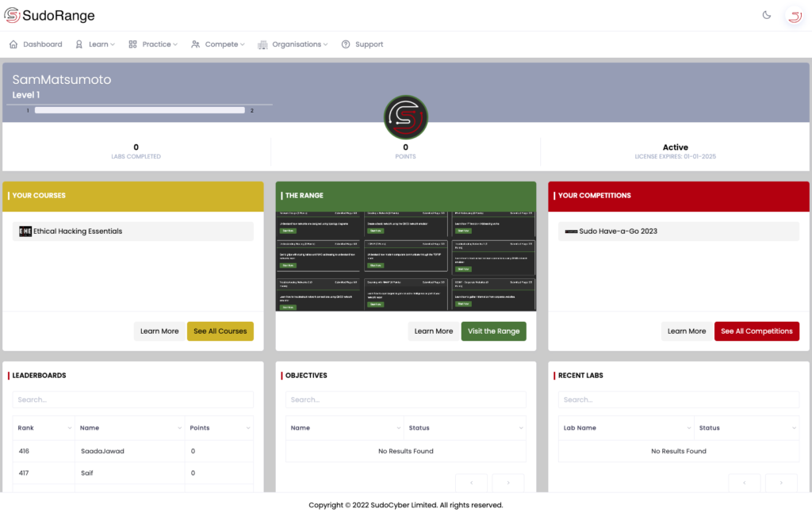The width and height of the screenshot is (812, 516).
Task: Open Sudo Have-a-Go 2023 competition
Action: pyautogui.click(x=679, y=231)
